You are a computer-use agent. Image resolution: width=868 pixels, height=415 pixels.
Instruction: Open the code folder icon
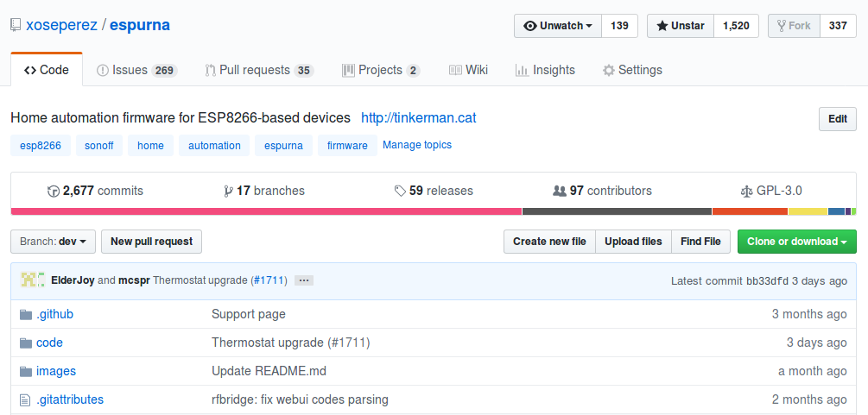(26, 343)
